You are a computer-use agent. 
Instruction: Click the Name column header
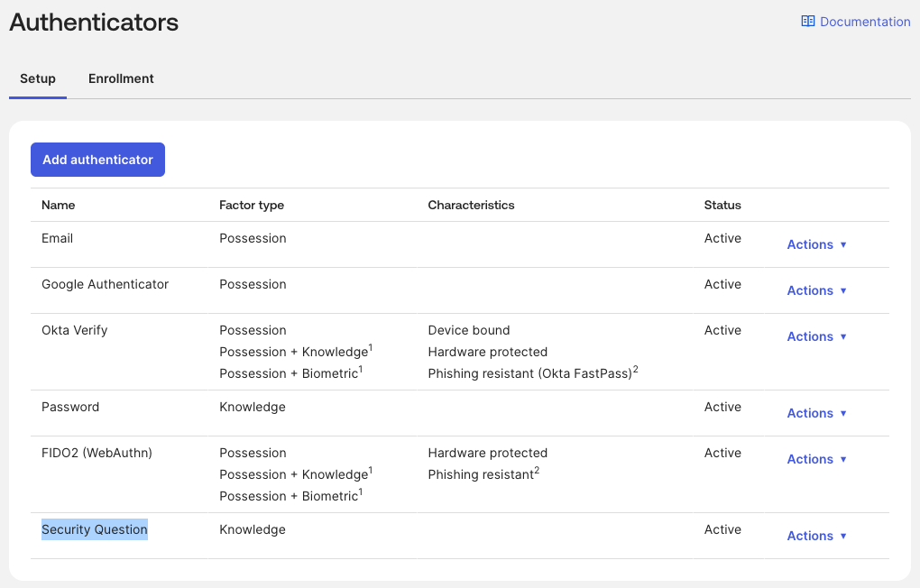coord(58,206)
